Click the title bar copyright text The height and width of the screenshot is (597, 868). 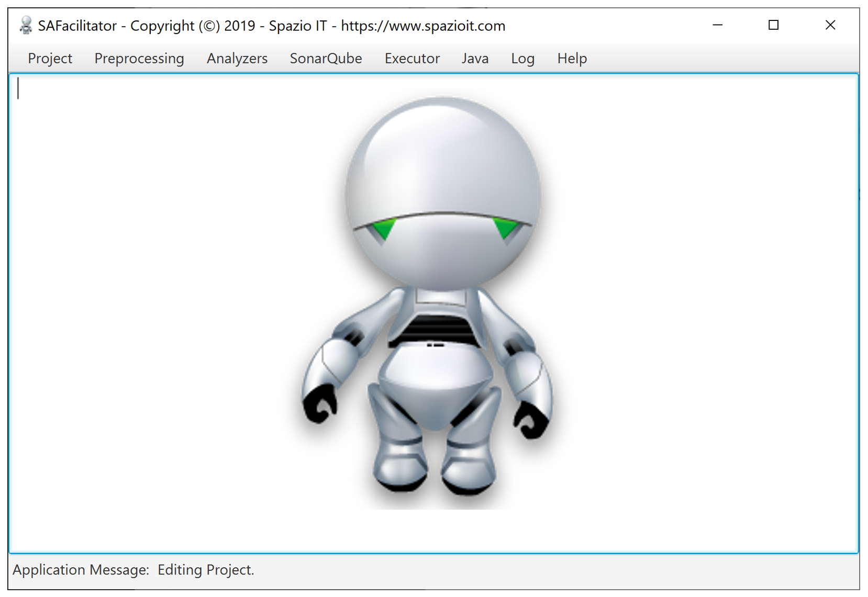pyautogui.click(x=271, y=26)
